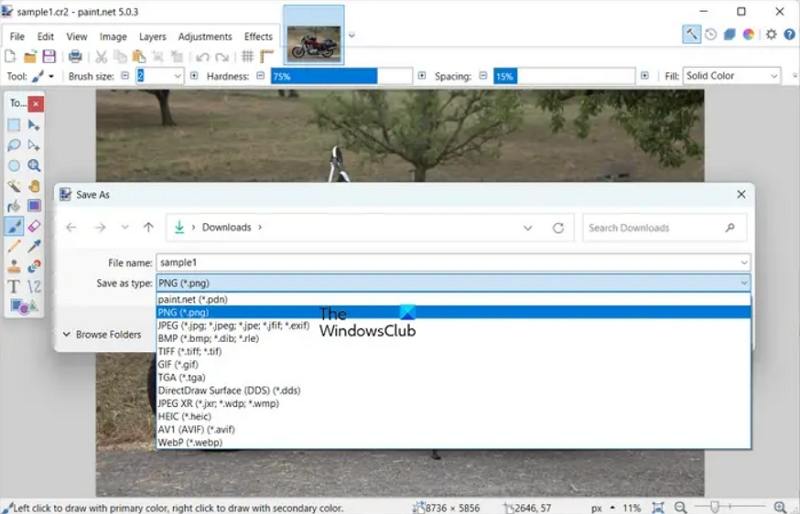
Task: Open the View menu
Action: (x=77, y=37)
